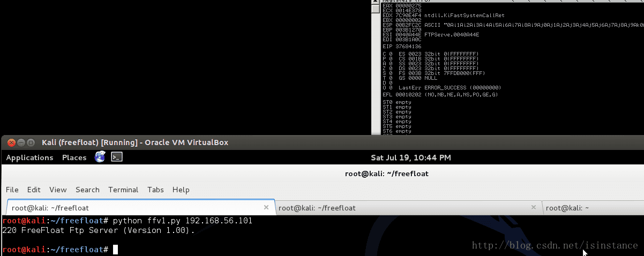Open the Applications menu in Kali panel
The height and width of the screenshot is (256, 644).
tap(29, 157)
